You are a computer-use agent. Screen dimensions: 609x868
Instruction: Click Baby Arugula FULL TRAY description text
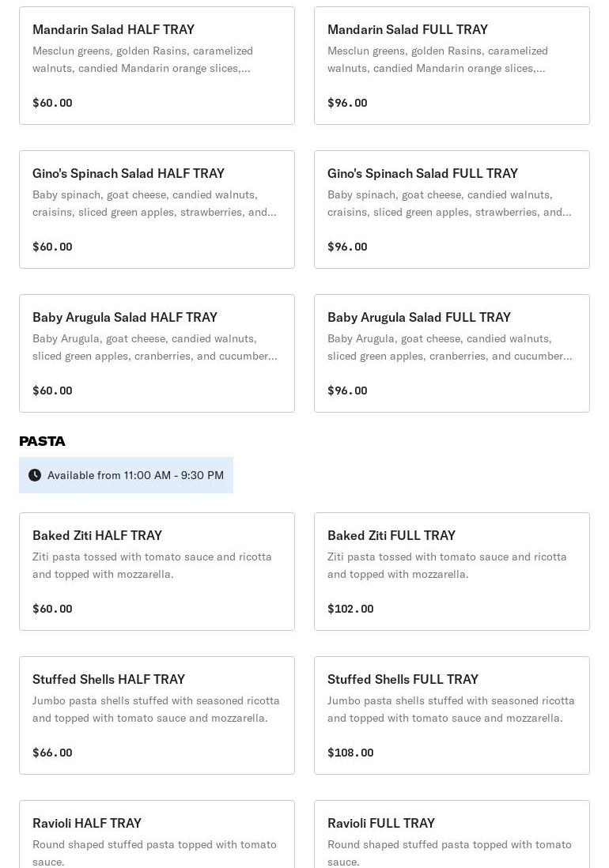pos(449,347)
